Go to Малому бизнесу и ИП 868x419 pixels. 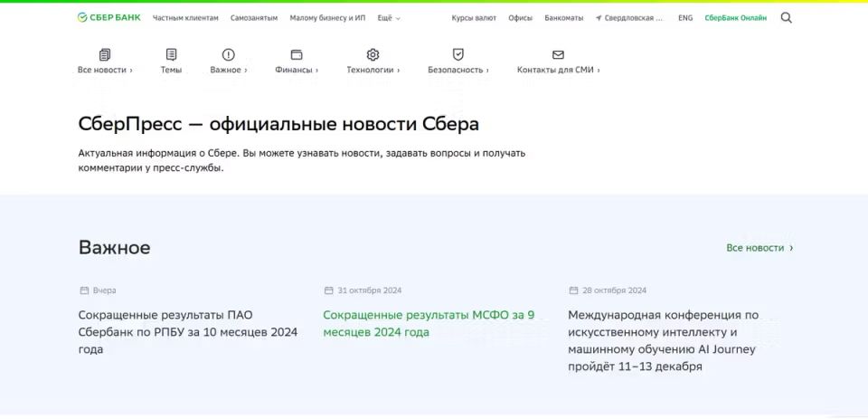click(x=328, y=18)
